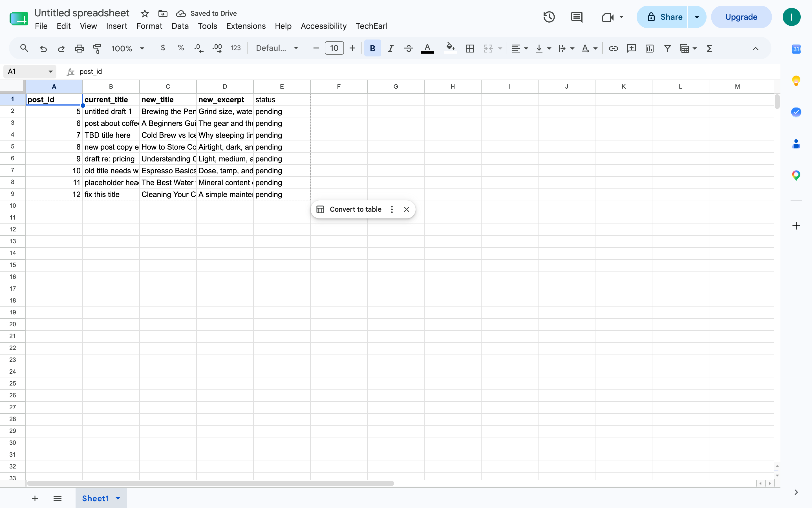Open the comments history icon
Image resolution: width=812 pixels, height=508 pixels.
(577, 17)
